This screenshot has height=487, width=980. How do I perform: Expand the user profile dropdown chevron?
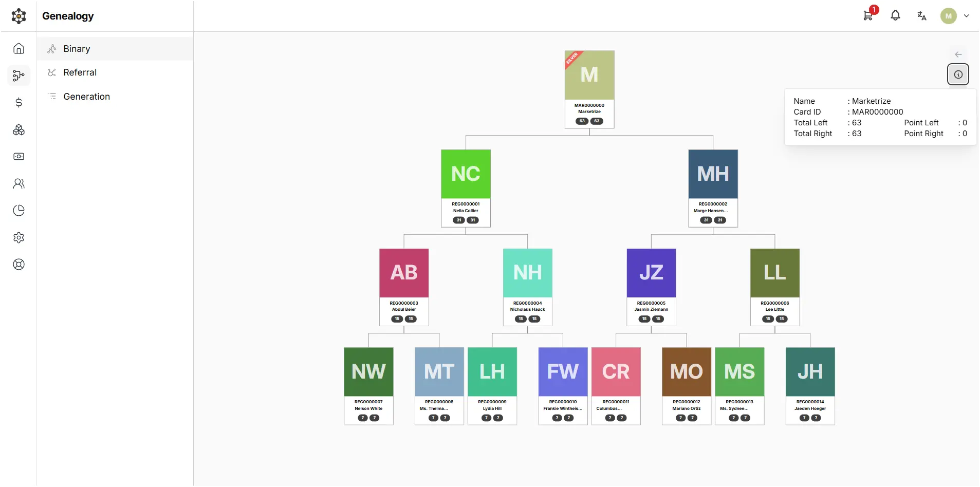967,16
